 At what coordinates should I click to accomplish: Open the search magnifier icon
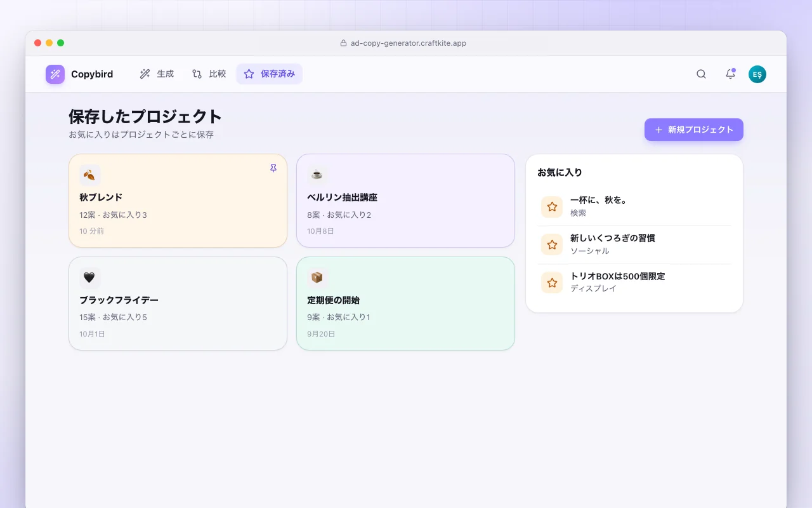(701, 74)
